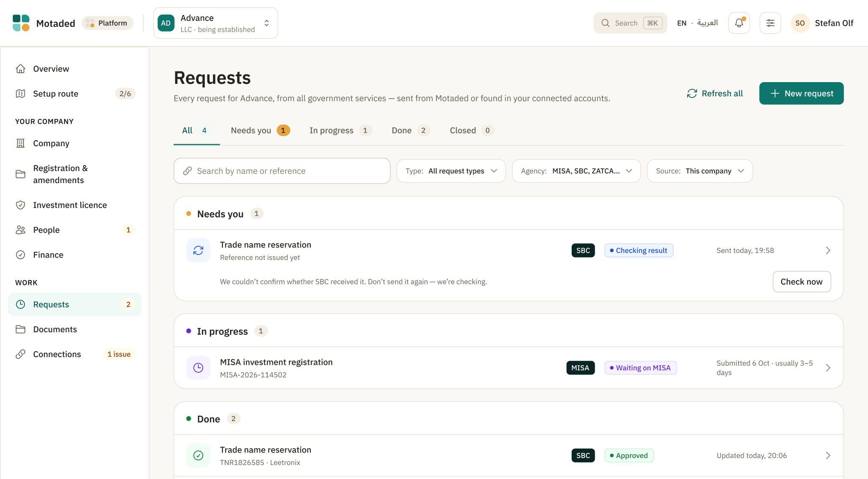
Task: Expand the Advance company switcher
Action: 216,23
